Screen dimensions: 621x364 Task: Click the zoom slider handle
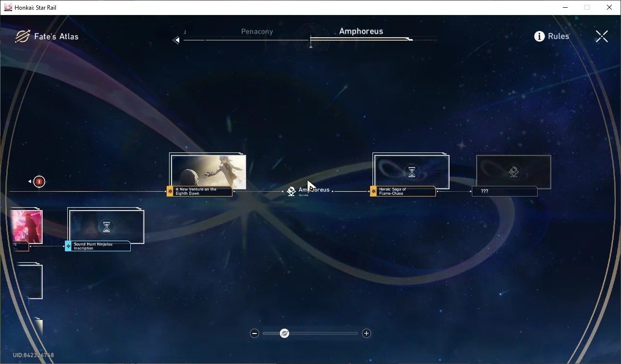[x=284, y=333]
